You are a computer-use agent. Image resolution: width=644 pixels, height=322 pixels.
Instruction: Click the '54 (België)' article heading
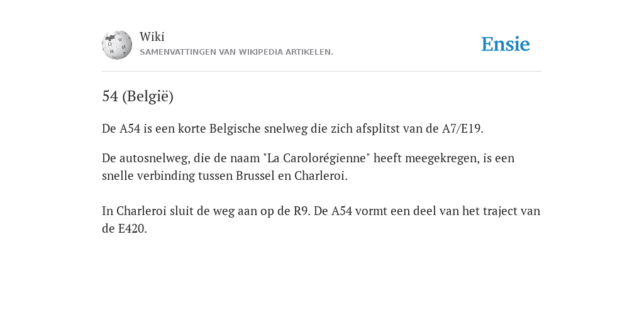tap(138, 96)
